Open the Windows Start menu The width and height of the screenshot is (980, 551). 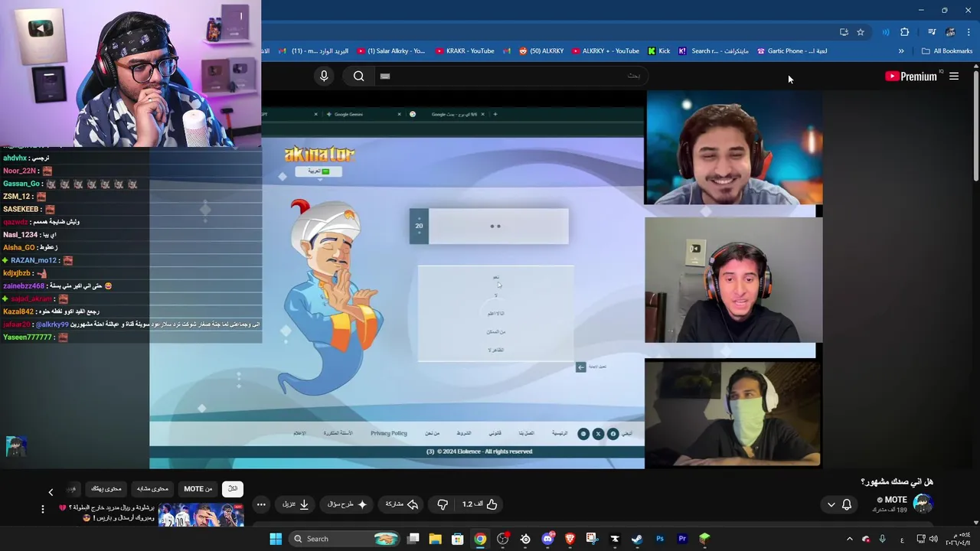pos(276,539)
